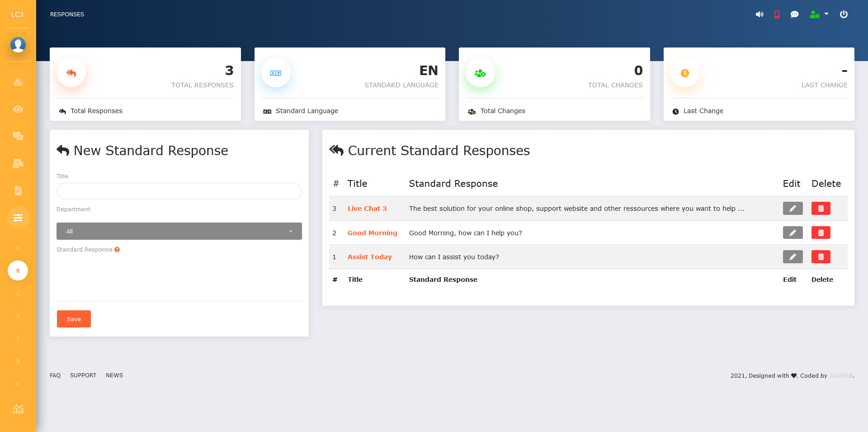Click the sliders settings icon in sidebar
This screenshot has width=868, height=432.
coord(18,218)
